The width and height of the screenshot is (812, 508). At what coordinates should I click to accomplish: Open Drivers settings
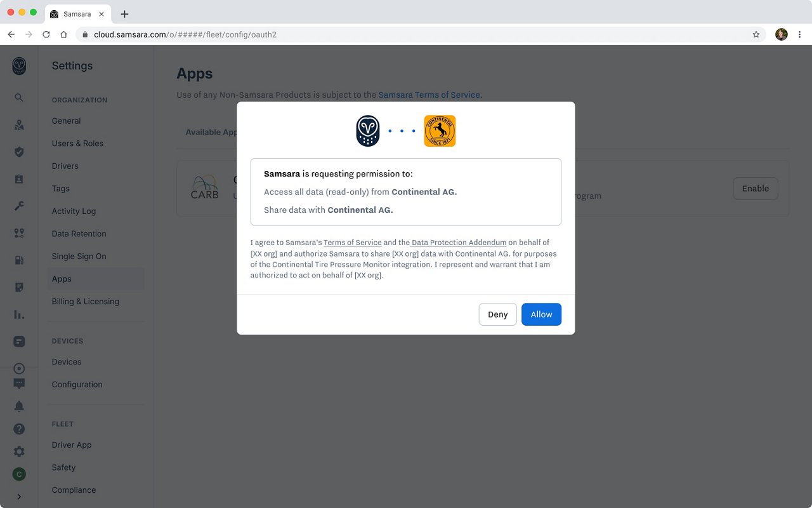65,166
